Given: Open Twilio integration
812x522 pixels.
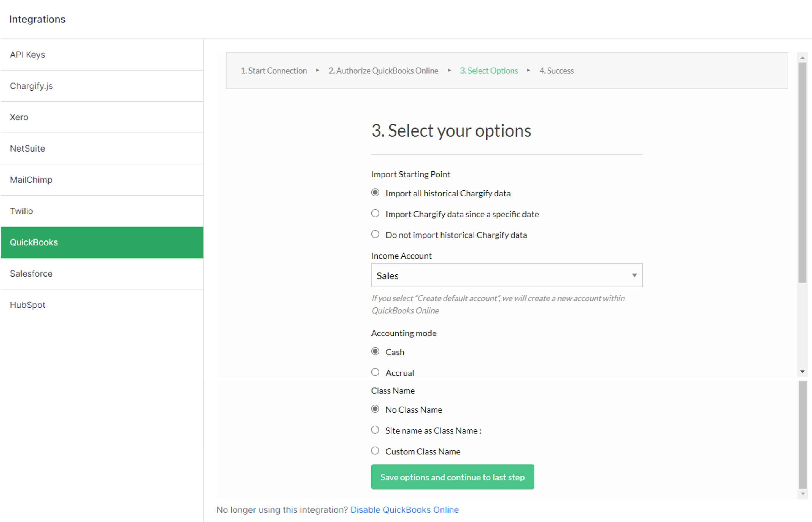Looking at the screenshot, I should point(102,211).
